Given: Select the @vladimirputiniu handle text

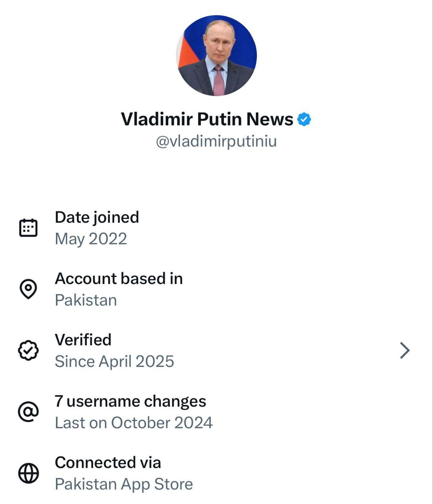Looking at the screenshot, I should click(x=216, y=141).
